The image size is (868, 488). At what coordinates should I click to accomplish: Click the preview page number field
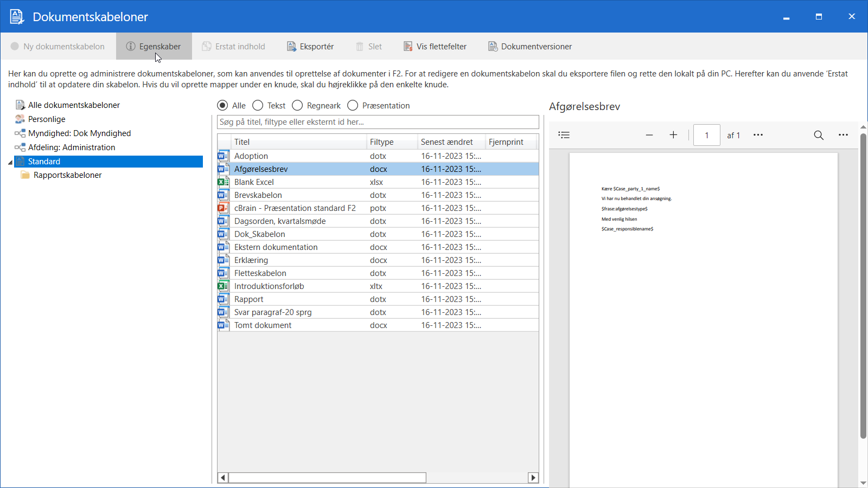coord(707,135)
